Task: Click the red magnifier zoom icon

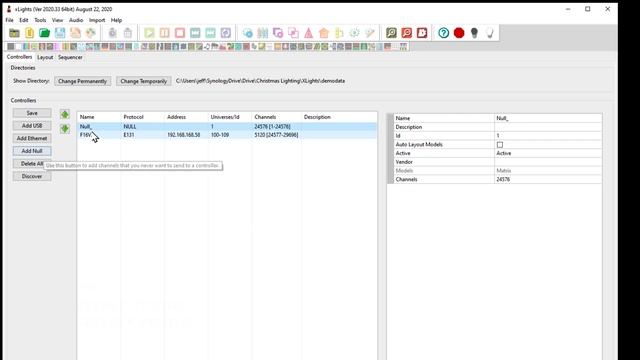Action: (x=407, y=33)
